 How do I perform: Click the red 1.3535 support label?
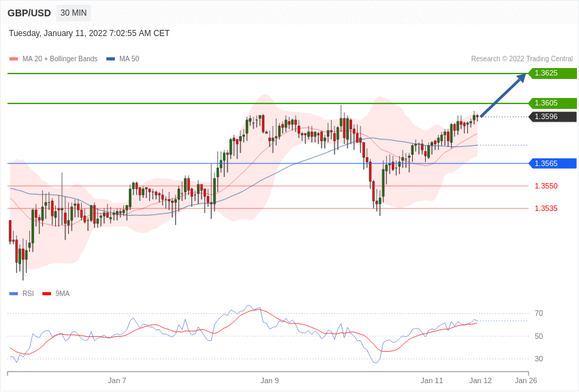[546, 208]
